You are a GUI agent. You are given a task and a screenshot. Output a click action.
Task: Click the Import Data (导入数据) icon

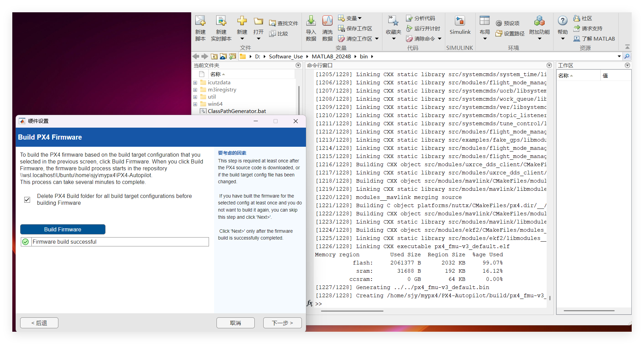click(x=311, y=21)
